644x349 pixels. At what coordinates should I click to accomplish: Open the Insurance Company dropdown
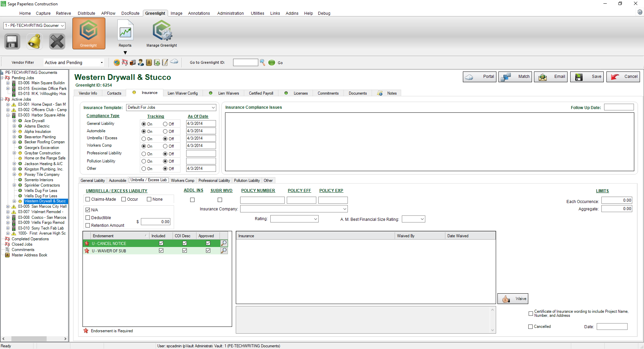click(x=344, y=209)
